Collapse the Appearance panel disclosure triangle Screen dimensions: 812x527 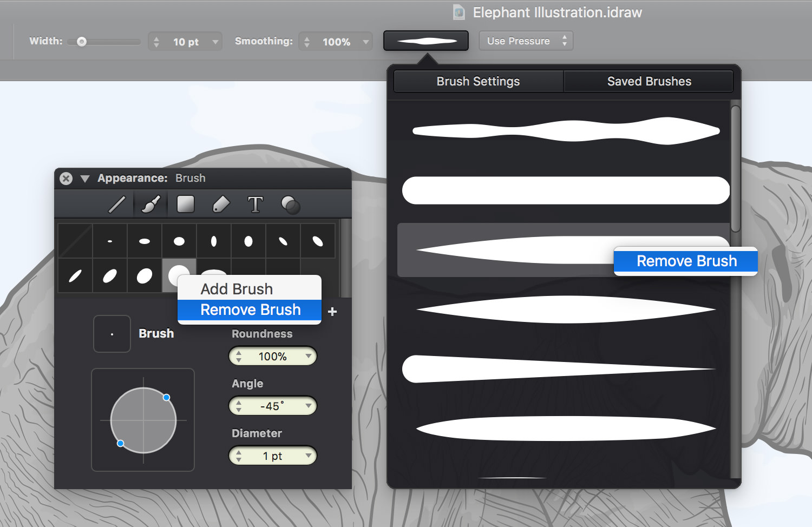tap(85, 179)
